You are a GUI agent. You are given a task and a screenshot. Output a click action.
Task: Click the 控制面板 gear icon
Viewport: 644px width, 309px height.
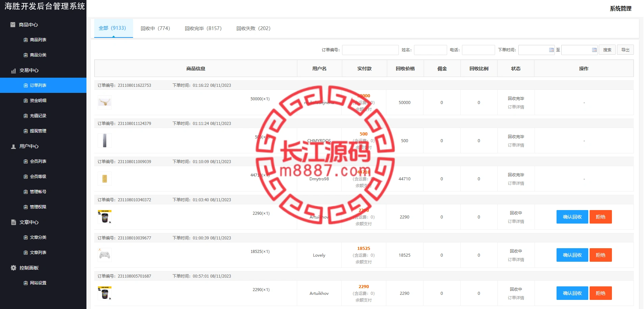(14, 268)
